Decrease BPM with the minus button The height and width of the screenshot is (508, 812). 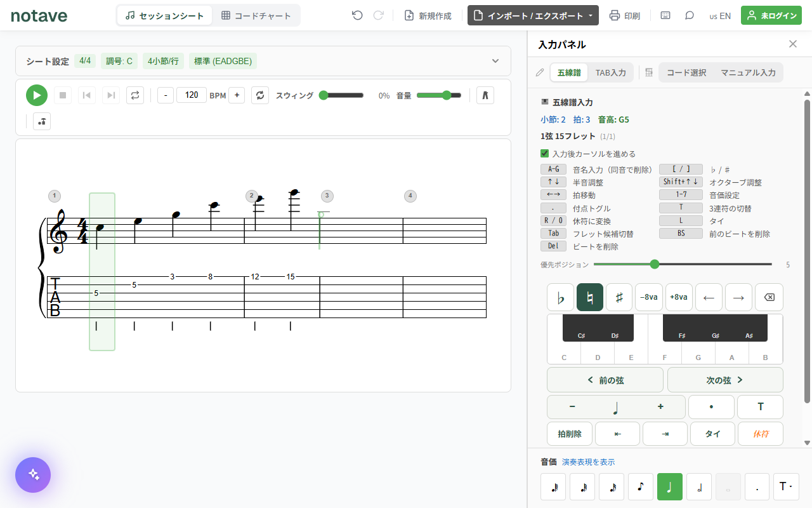tap(166, 95)
